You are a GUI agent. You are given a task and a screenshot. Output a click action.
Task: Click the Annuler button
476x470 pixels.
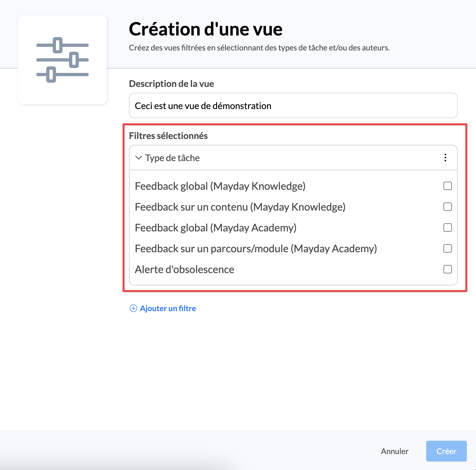tap(395, 451)
